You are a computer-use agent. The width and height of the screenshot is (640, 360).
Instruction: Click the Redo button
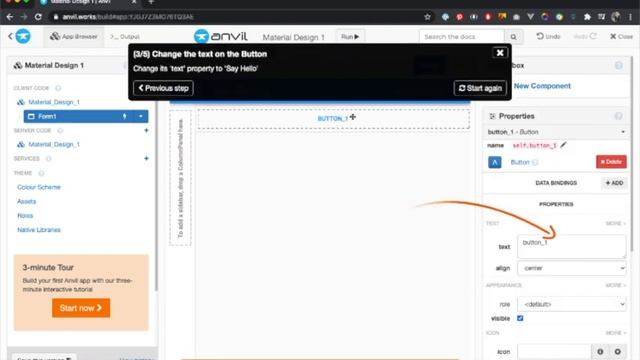585,36
